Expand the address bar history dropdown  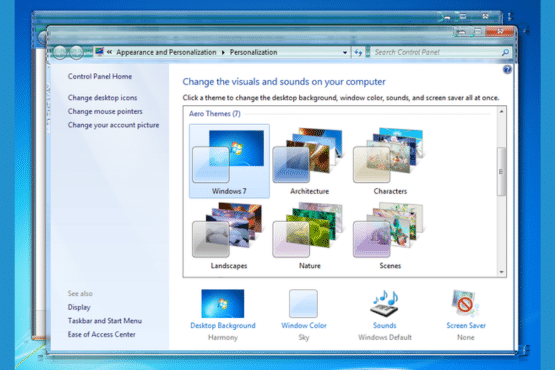point(345,52)
